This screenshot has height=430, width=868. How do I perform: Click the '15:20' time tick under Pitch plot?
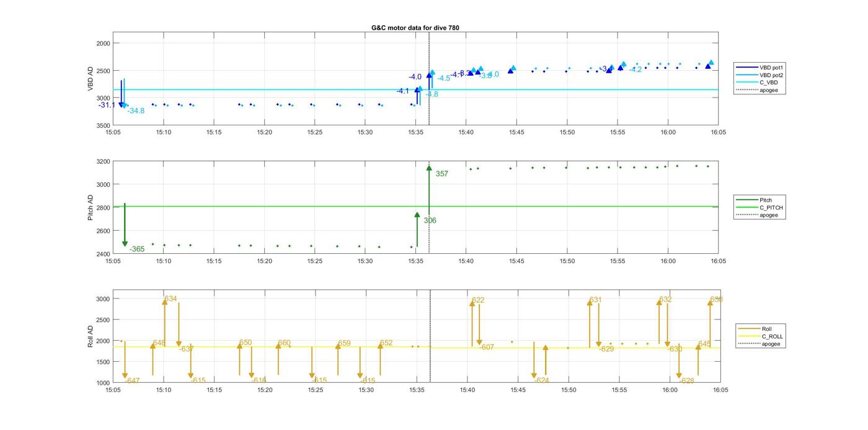tap(264, 262)
